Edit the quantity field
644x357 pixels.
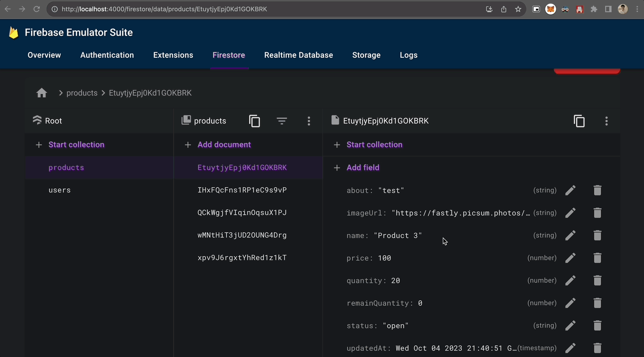click(570, 280)
